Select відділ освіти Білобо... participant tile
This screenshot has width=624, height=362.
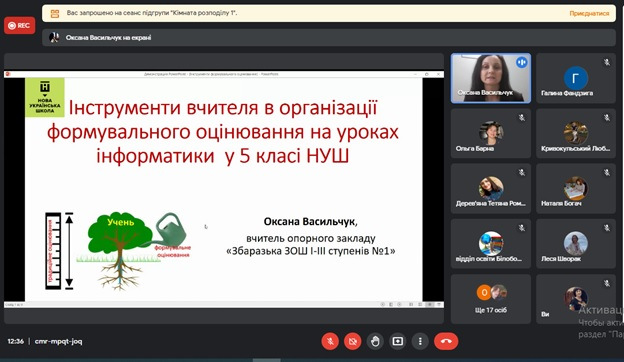tap(491, 243)
